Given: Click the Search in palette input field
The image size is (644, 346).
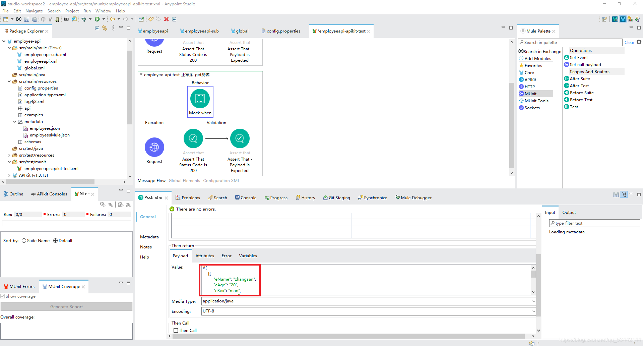Looking at the screenshot, I should [x=570, y=43].
